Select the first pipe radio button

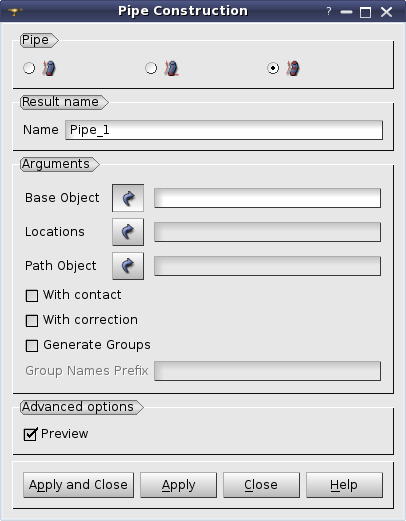(29, 68)
